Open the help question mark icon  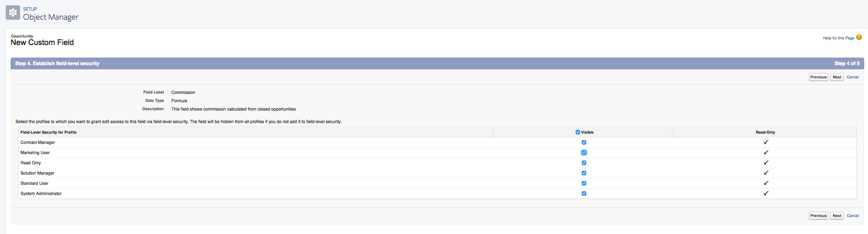click(x=859, y=37)
